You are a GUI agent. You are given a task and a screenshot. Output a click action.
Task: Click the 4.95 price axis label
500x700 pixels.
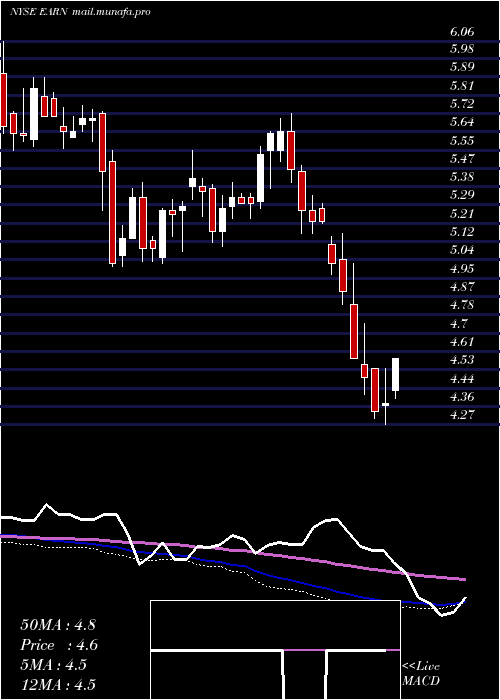click(x=462, y=268)
